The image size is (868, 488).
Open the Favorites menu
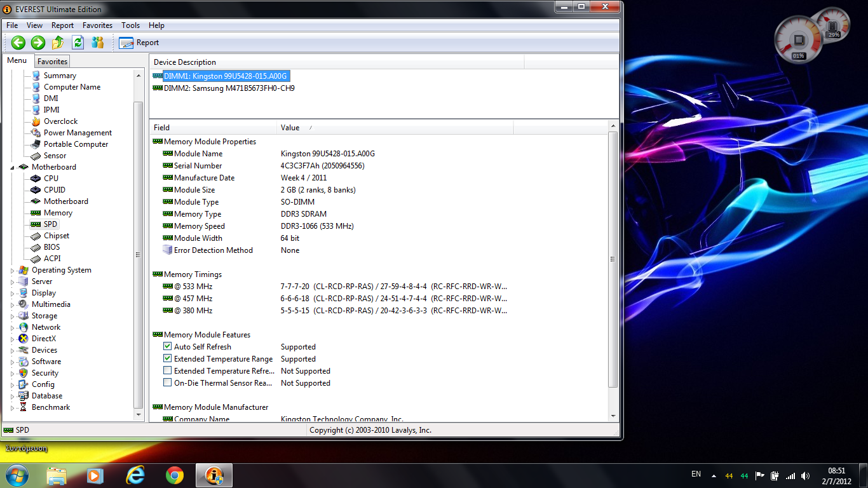pyautogui.click(x=97, y=25)
